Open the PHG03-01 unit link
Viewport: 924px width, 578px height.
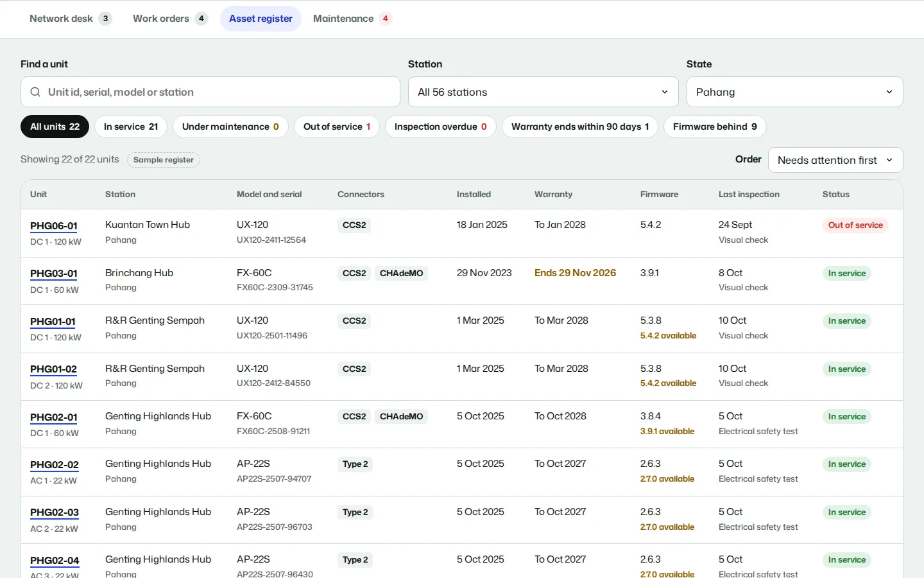click(54, 274)
